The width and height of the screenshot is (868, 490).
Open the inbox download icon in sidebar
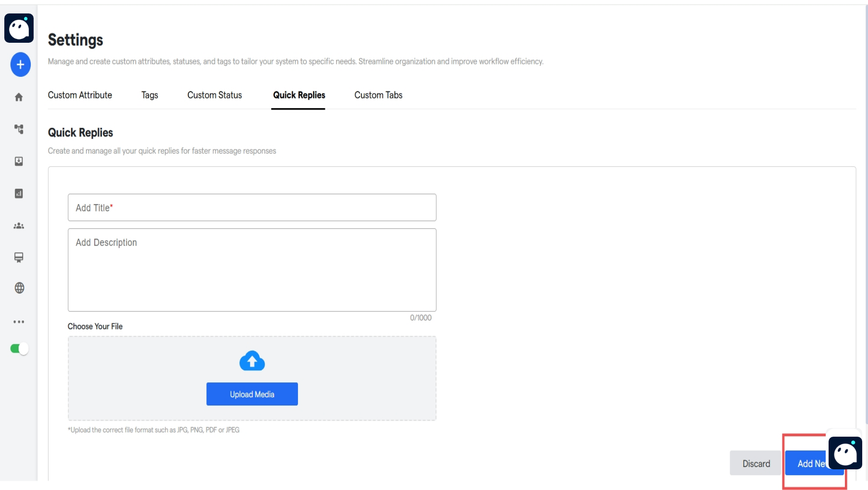(19, 161)
